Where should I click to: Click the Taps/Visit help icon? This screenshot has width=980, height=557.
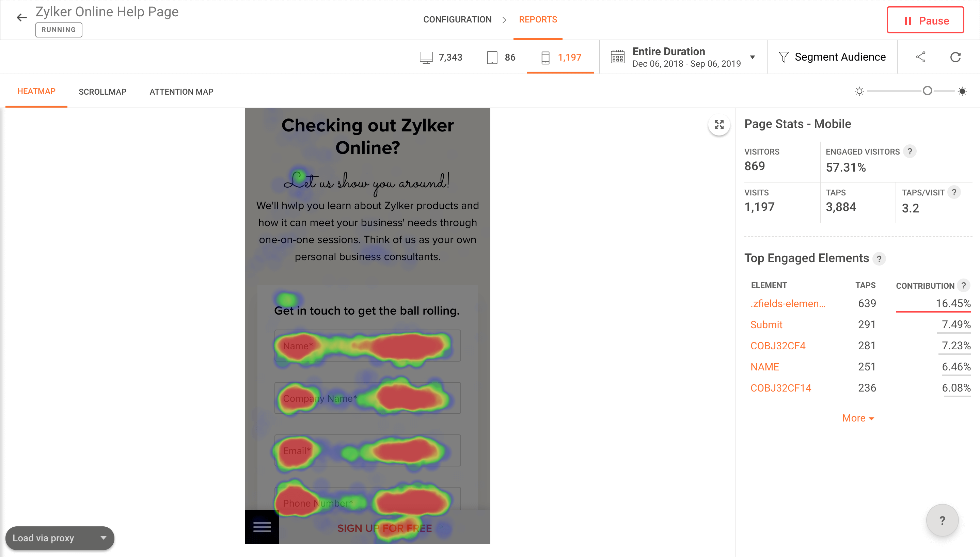click(x=954, y=192)
